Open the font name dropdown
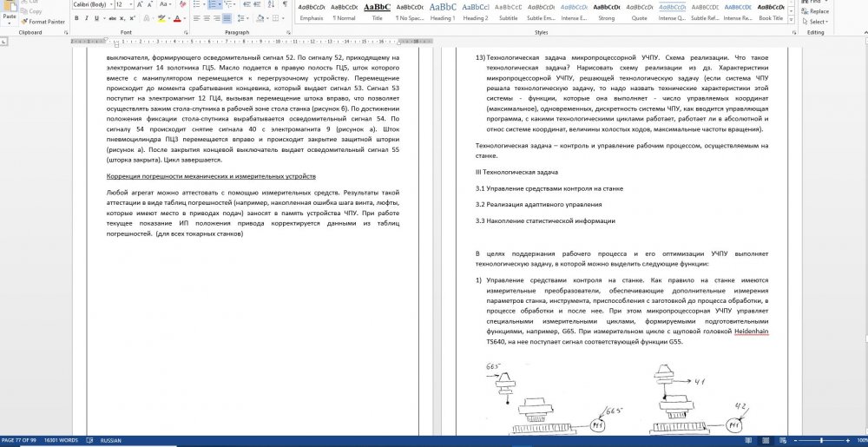 pyautogui.click(x=111, y=4)
